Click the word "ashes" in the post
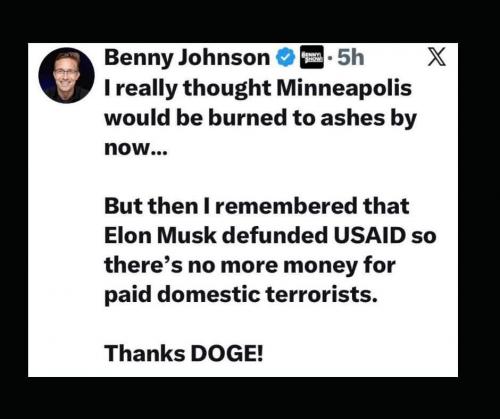 pos(353,118)
